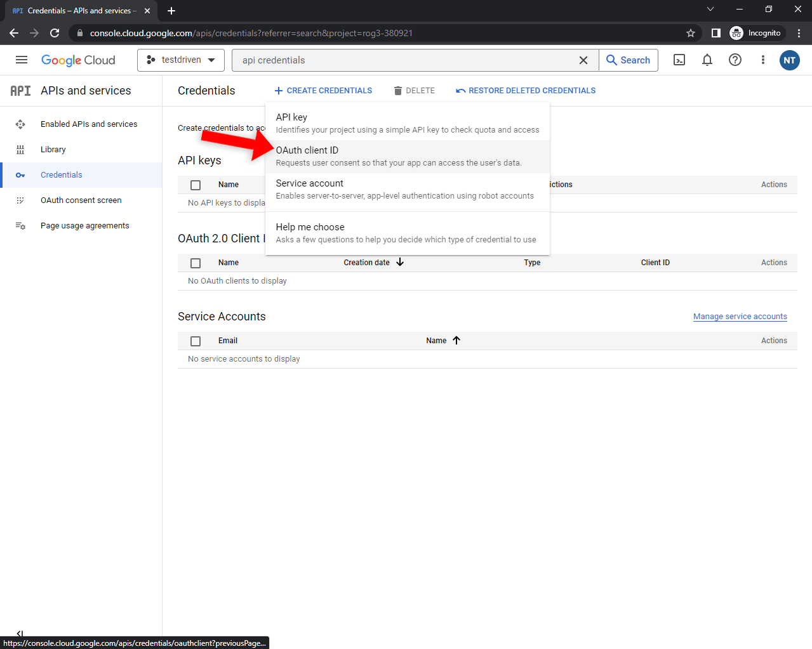The image size is (812, 649).
Task: Clear the search box with the X icon
Action: click(x=583, y=60)
